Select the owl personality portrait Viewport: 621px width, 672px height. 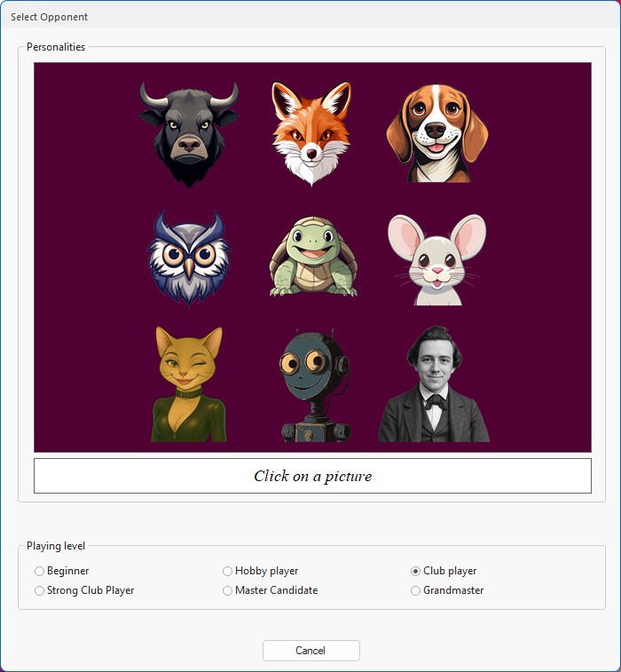pos(189,258)
